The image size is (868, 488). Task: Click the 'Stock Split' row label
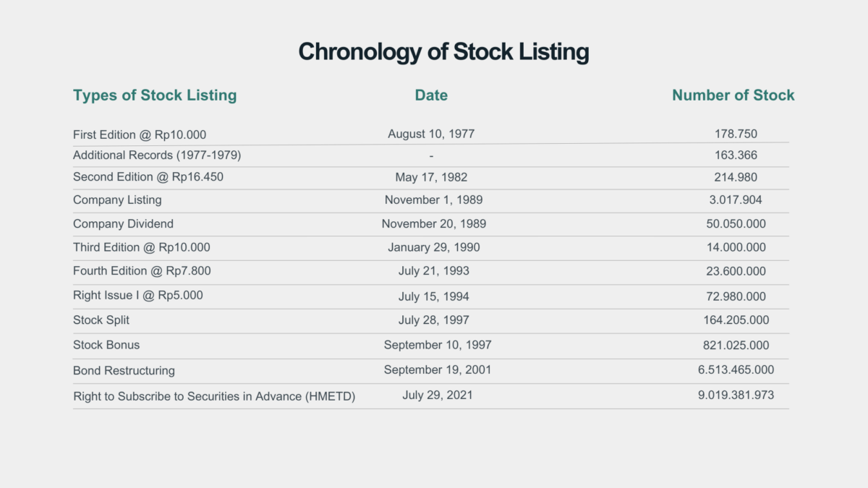[101, 320]
